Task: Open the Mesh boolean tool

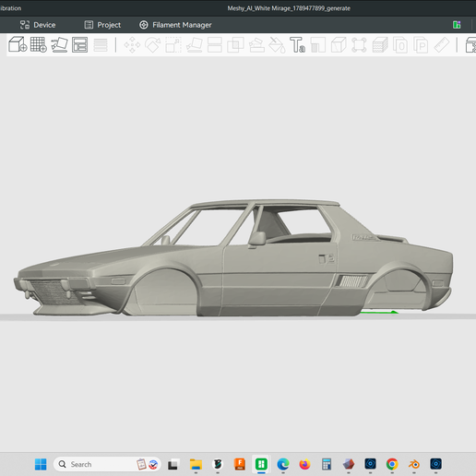Action: [x=235, y=45]
